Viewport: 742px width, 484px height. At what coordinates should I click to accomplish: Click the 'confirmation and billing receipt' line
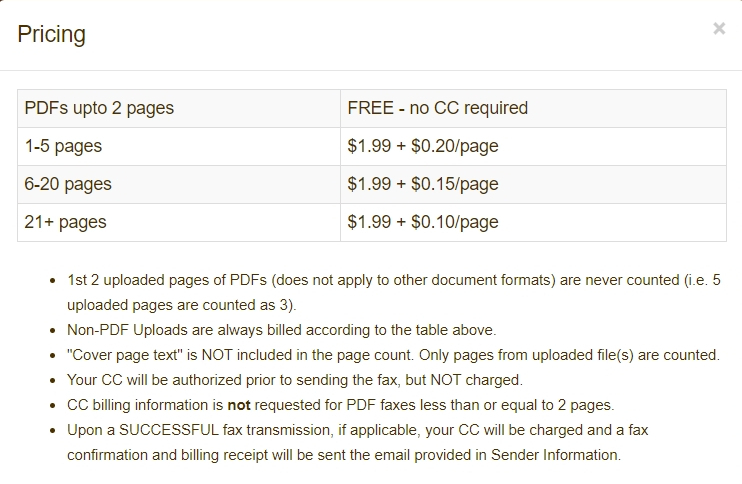pos(344,455)
